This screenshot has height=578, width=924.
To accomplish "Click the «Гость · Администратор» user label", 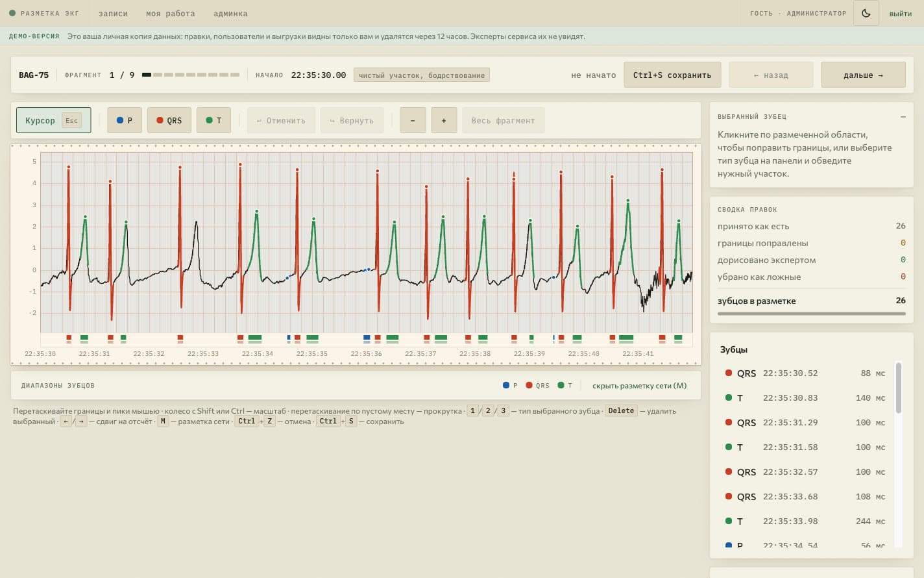I will click(798, 13).
